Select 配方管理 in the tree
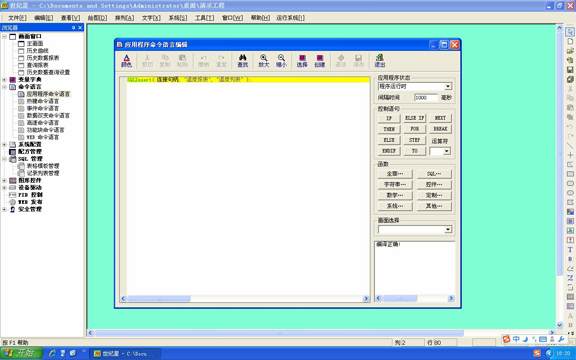 pos(30,151)
